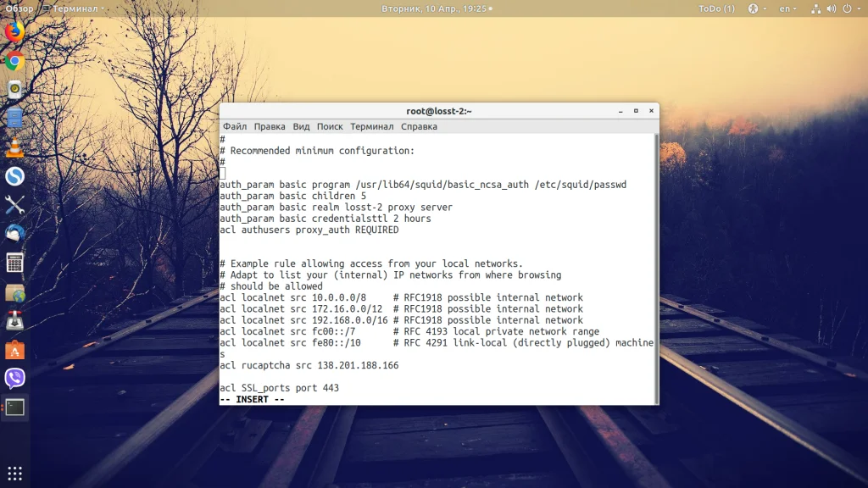Open volume speaker icon in top bar
The width and height of the screenshot is (868, 488).
pos(832,8)
